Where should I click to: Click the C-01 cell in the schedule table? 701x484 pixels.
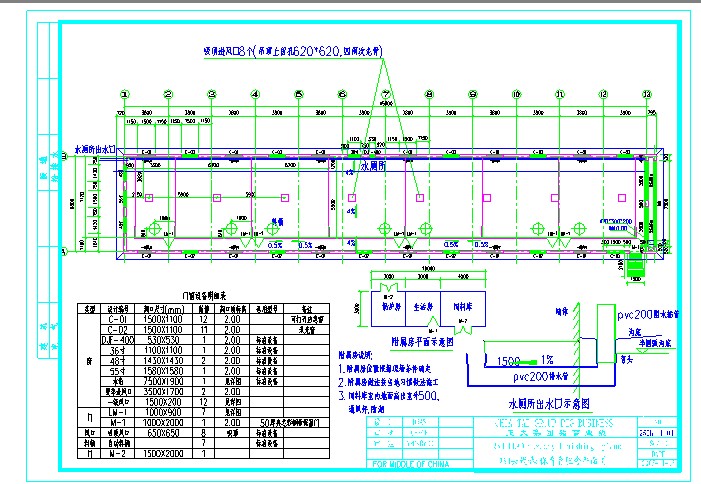tap(135, 318)
